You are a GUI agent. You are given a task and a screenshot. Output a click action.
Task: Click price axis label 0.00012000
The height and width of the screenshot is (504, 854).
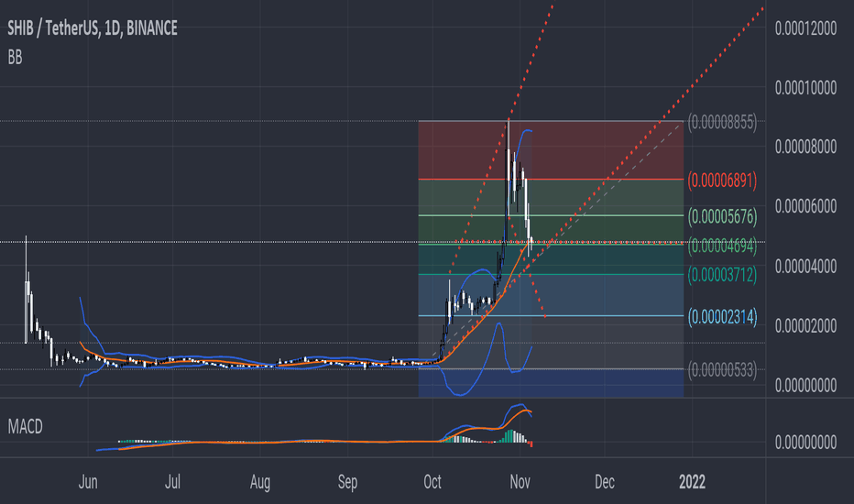coord(805,28)
